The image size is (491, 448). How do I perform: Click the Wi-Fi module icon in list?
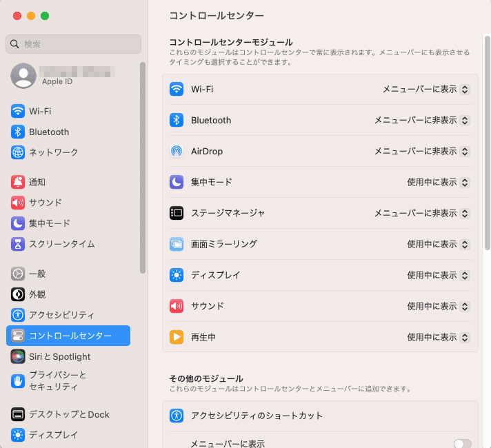point(177,89)
